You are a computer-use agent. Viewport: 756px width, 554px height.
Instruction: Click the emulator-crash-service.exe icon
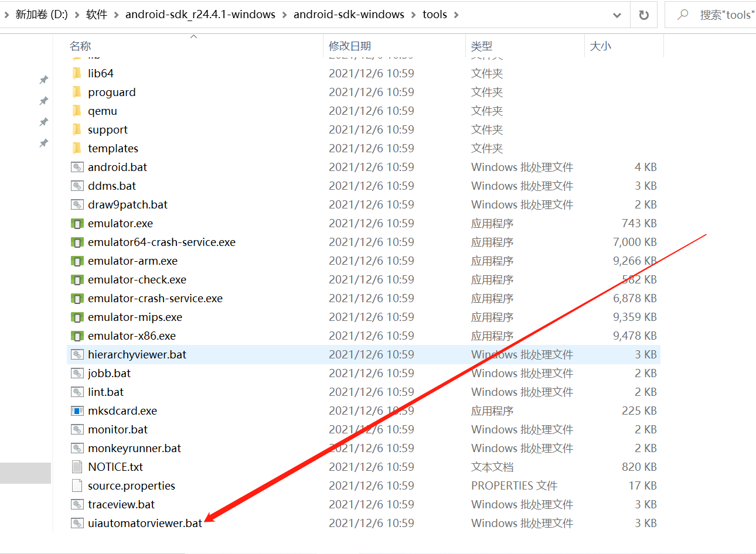(77, 298)
